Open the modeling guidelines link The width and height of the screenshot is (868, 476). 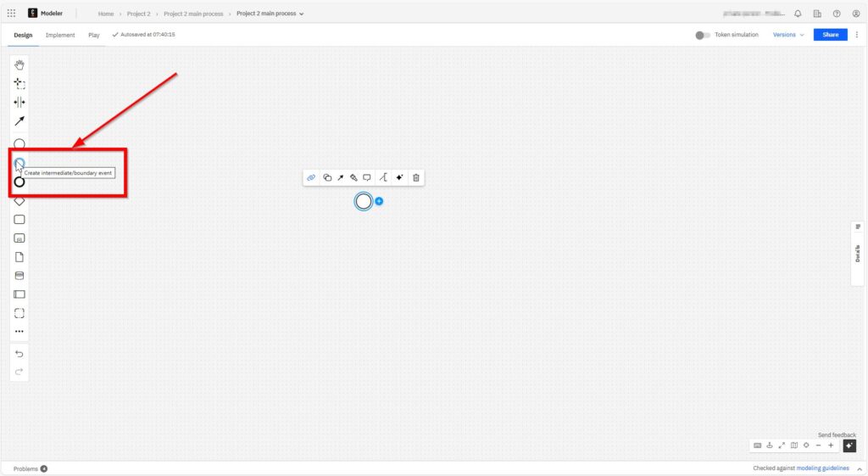(x=822, y=468)
